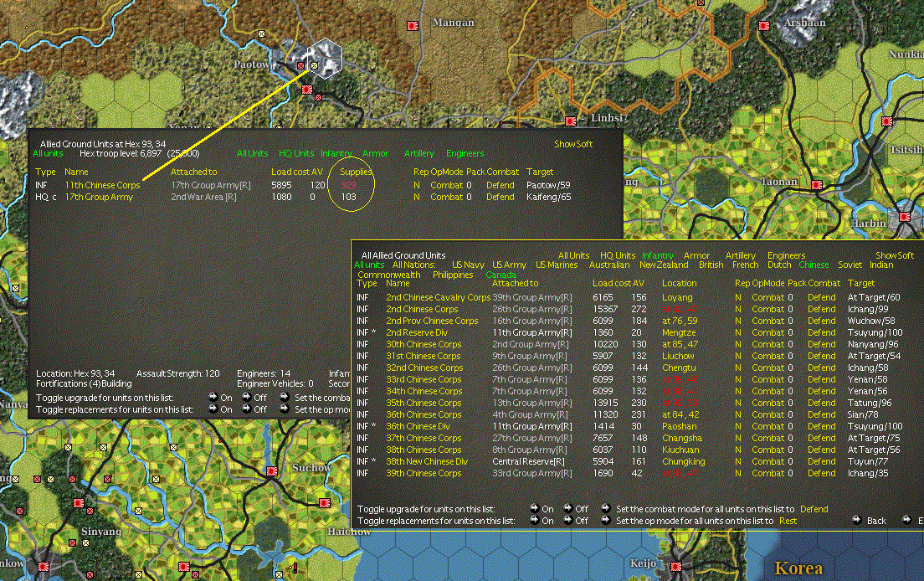Turn upgrades On in All Allied Ground Units panel
The image size is (924, 581).
(535, 508)
